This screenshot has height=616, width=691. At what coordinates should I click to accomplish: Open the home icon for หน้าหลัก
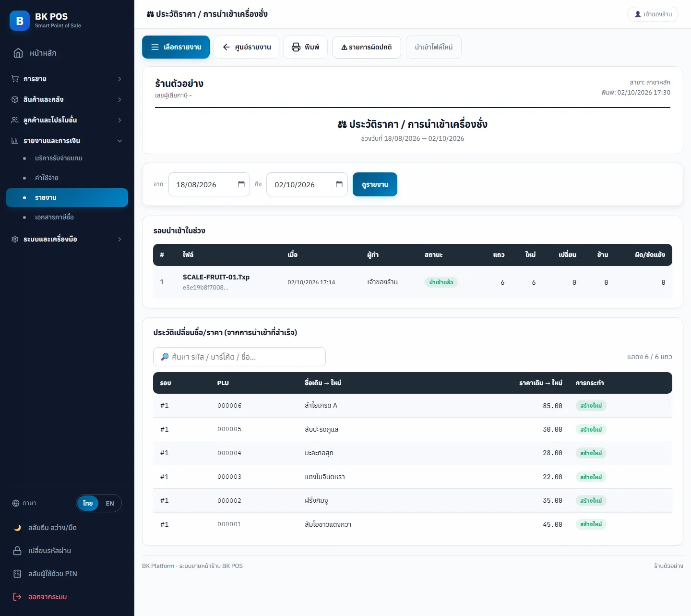point(18,53)
